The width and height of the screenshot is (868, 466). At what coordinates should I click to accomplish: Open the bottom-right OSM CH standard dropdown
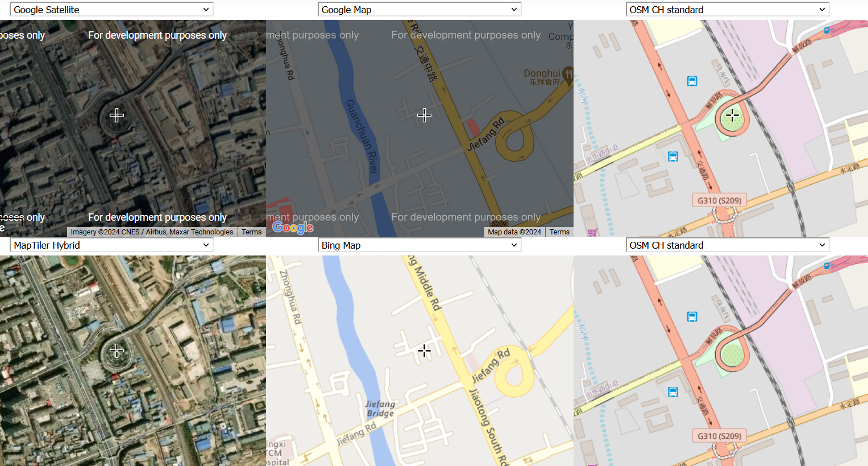(x=728, y=245)
